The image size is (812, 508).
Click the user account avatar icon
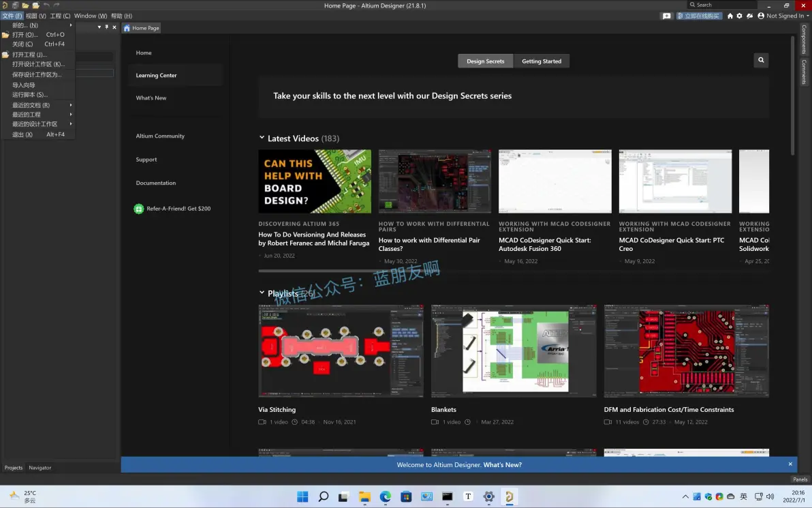(761, 16)
